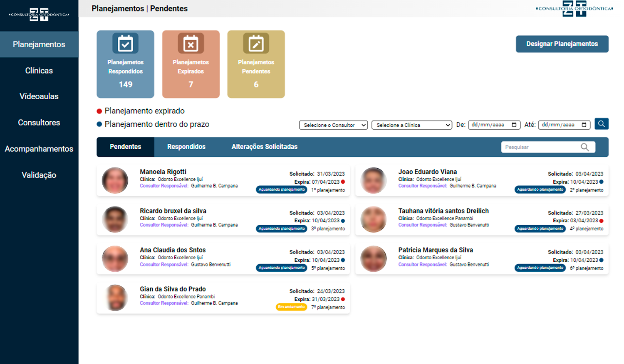Open calendar picker icon in De date field

514,125
